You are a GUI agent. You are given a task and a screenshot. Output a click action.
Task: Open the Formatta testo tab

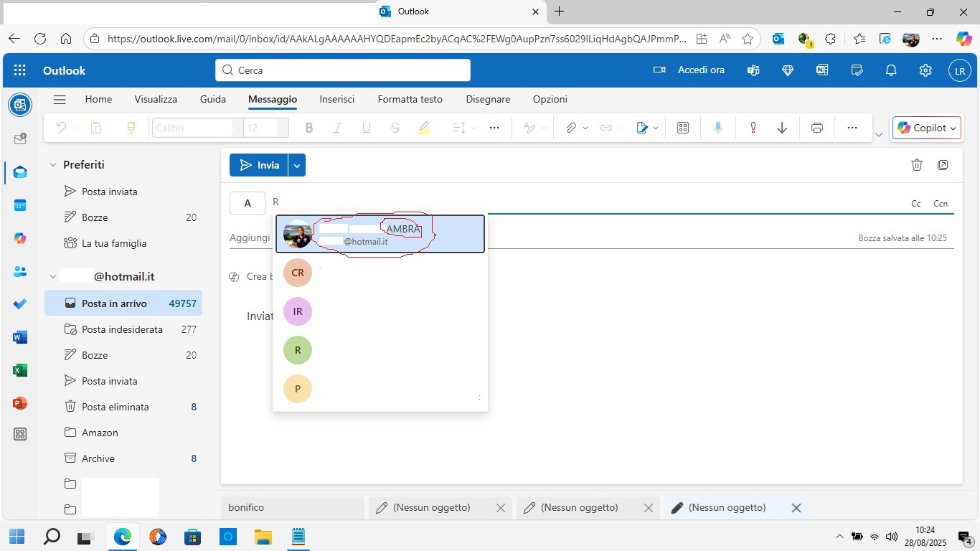click(410, 100)
